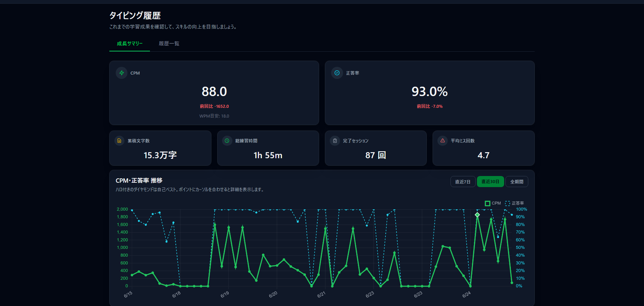Screen dimensions: 644x306
Task: Click the lightning bolt CPM icon
Action: [121, 73]
